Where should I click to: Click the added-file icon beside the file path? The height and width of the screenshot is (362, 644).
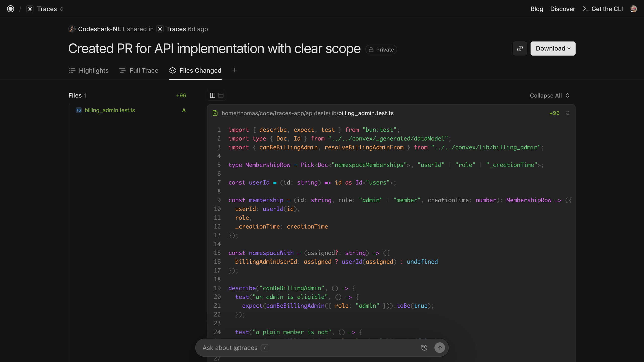click(215, 113)
